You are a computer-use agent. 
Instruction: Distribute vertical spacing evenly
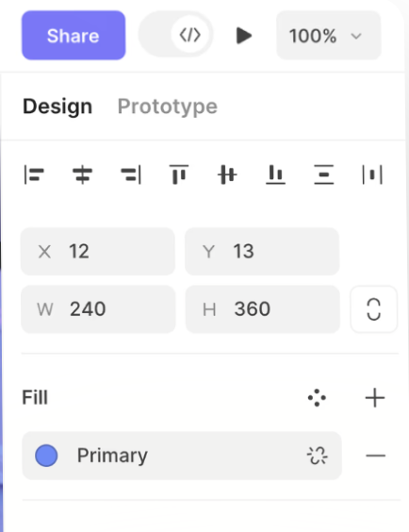(x=324, y=175)
